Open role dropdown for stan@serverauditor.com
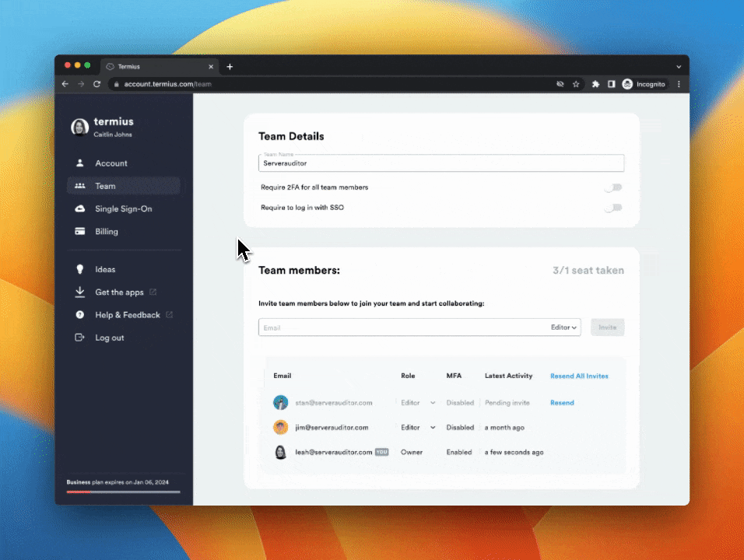The width and height of the screenshot is (744, 560). tap(418, 403)
